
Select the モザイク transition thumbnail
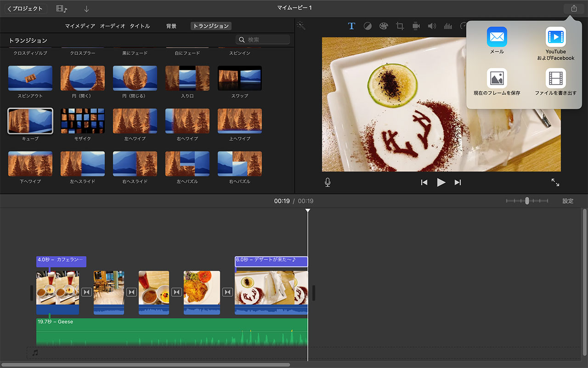tap(83, 121)
